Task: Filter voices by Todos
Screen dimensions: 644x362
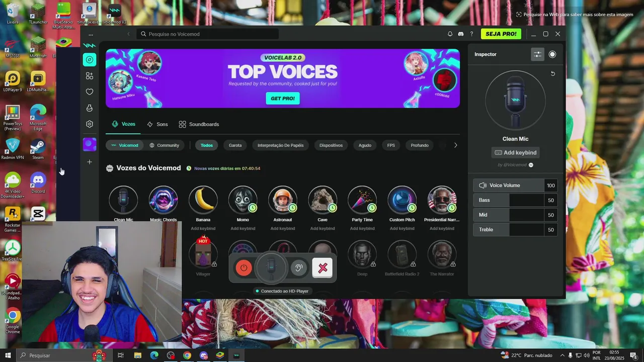Action: click(x=207, y=145)
